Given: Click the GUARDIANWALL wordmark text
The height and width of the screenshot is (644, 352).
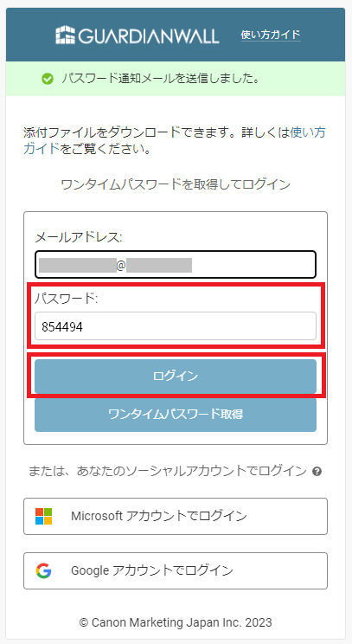Looking at the screenshot, I should click(149, 35).
